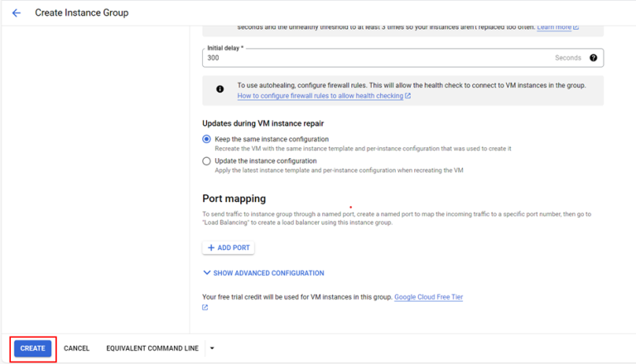Click the Add Port button label

[234, 247]
